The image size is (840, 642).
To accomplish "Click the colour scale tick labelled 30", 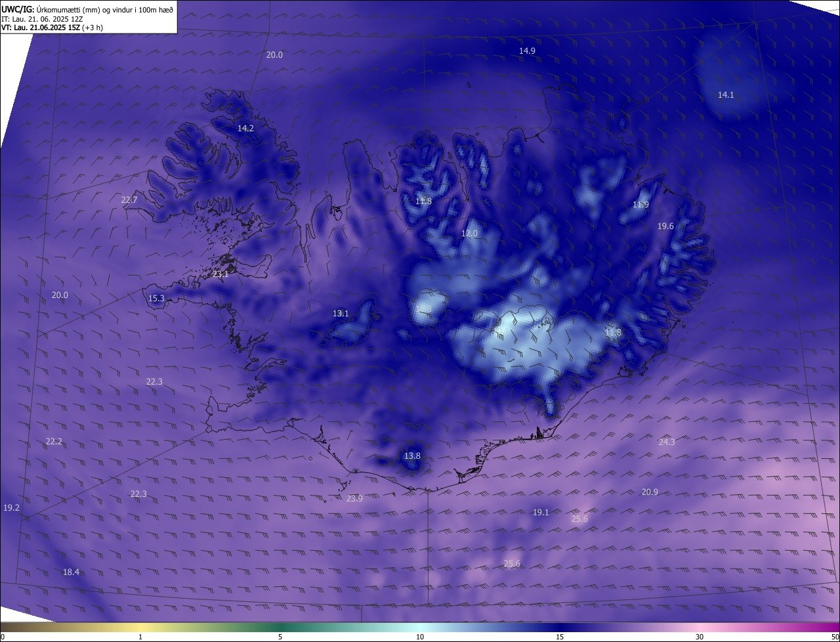I will coord(700,637).
